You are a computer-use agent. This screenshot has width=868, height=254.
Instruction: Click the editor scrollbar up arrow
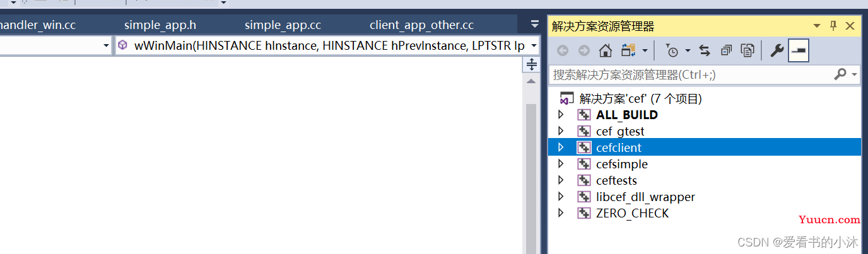click(x=531, y=82)
